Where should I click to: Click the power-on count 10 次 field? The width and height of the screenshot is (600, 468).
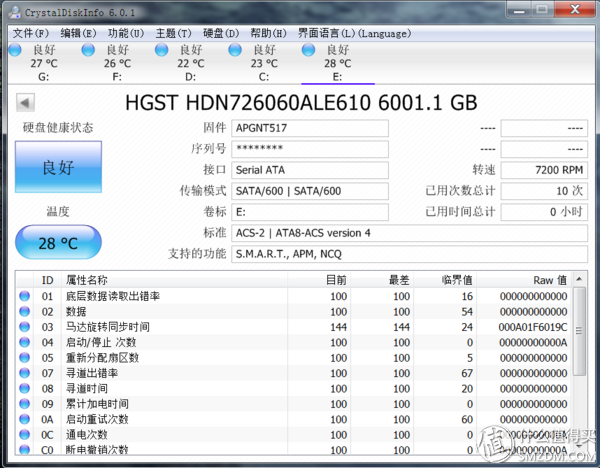544,191
